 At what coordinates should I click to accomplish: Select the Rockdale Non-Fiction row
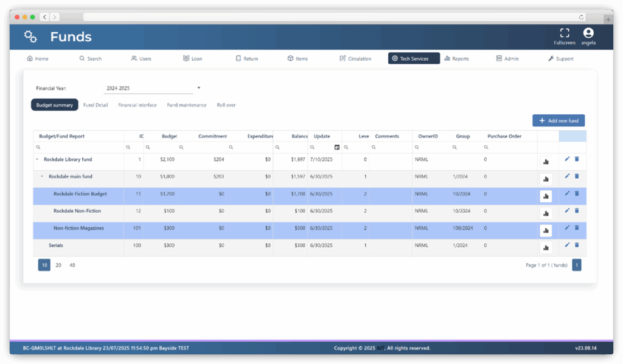[x=77, y=211]
